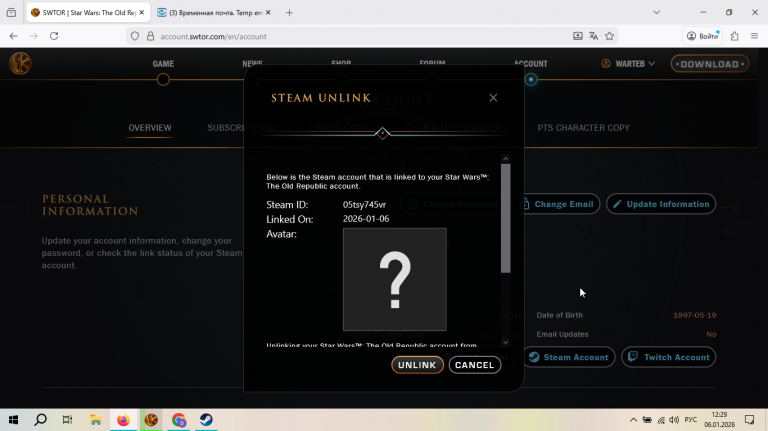The width and height of the screenshot is (768, 431).
Task: Click the scroll-down arrow in the dialog
Action: coord(506,342)
